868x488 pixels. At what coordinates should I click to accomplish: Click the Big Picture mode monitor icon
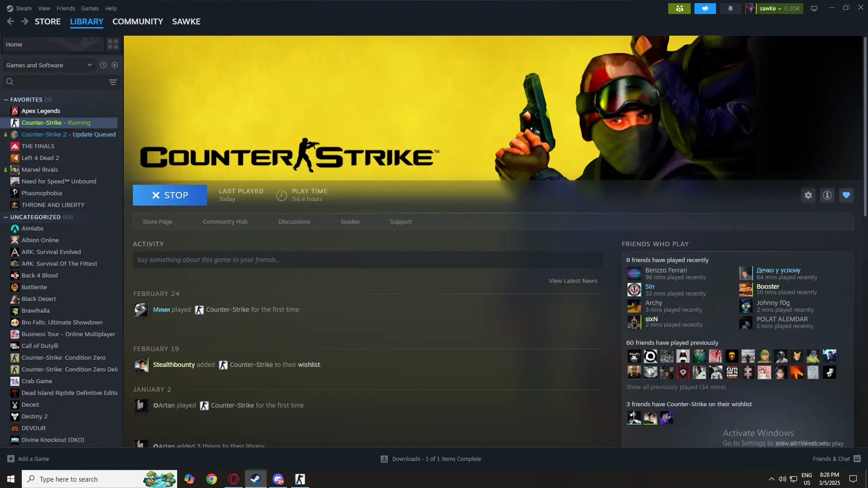(814, 8)
